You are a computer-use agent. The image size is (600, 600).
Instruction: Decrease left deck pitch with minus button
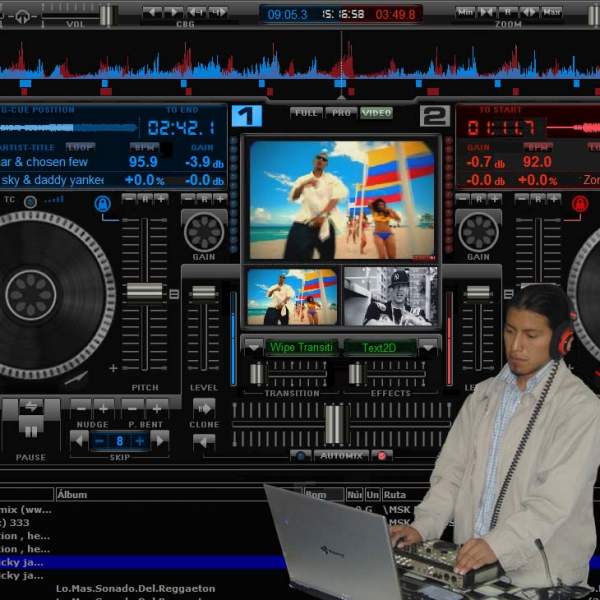pyautogui.click(x=129, y=199)
